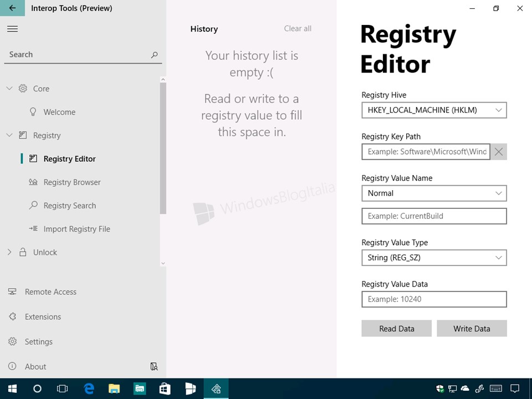This screenshot has height=399, width=532.
Task: Select Welcome in the navigation
Action: [x=59, y=112]
